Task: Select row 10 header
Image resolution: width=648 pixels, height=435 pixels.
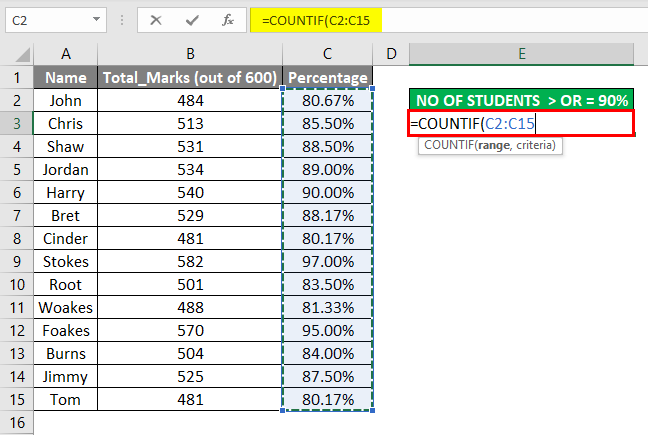Action: click(x=17, y=284)
